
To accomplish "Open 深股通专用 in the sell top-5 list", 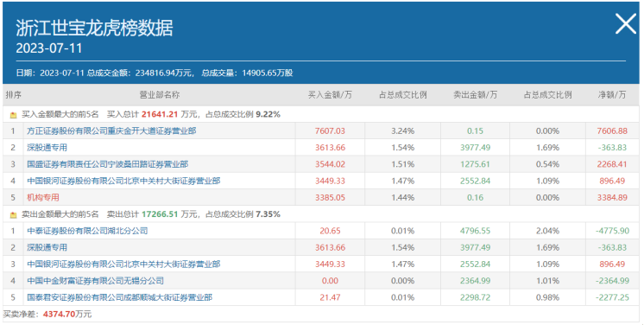I will (x=47, y=247).
